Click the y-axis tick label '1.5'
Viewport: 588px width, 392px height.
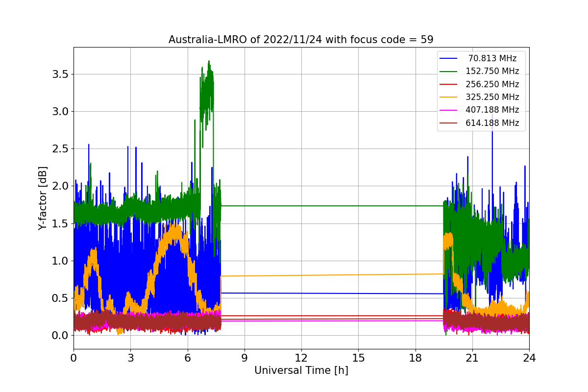(x=60, y=223)
